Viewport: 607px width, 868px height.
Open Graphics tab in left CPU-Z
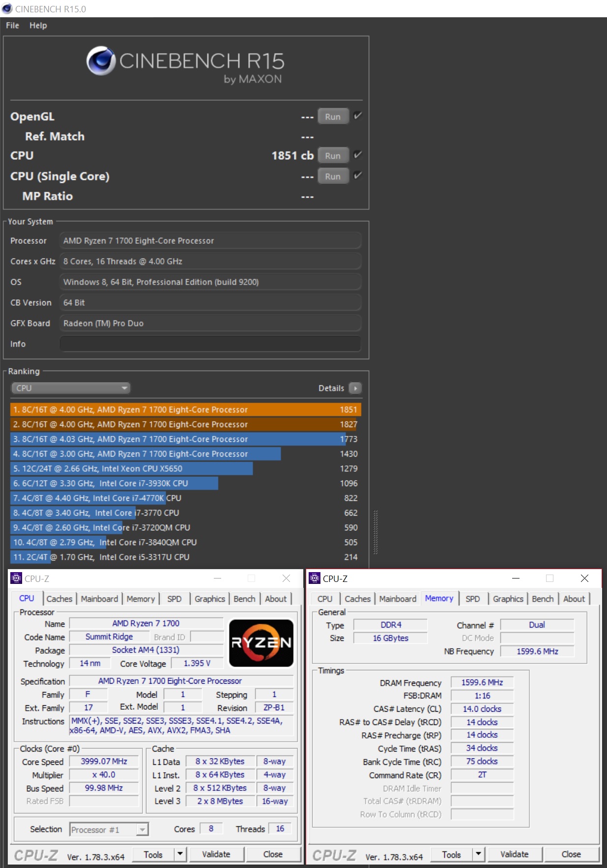click(210, 599)
